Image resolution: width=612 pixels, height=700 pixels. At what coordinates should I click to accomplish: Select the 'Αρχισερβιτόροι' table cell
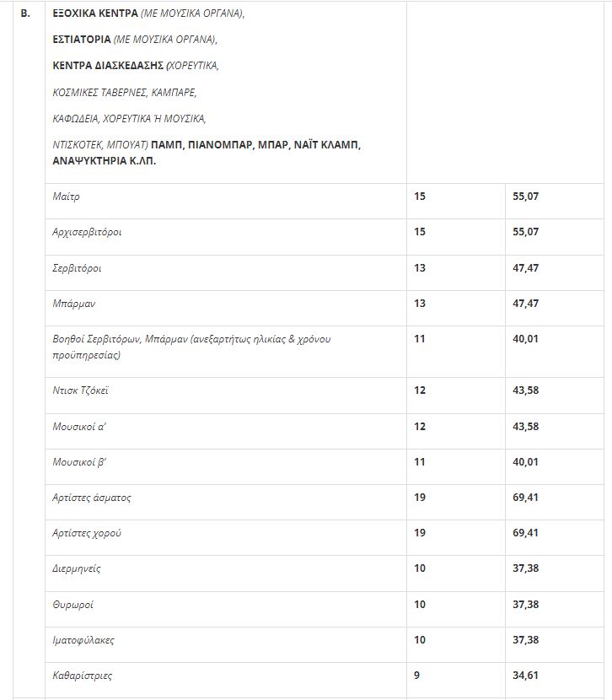point(87,232)
